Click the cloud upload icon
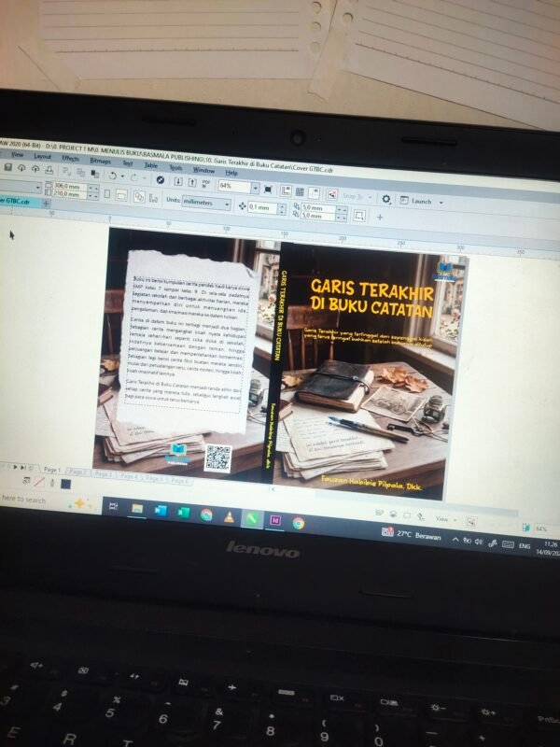 35,169
